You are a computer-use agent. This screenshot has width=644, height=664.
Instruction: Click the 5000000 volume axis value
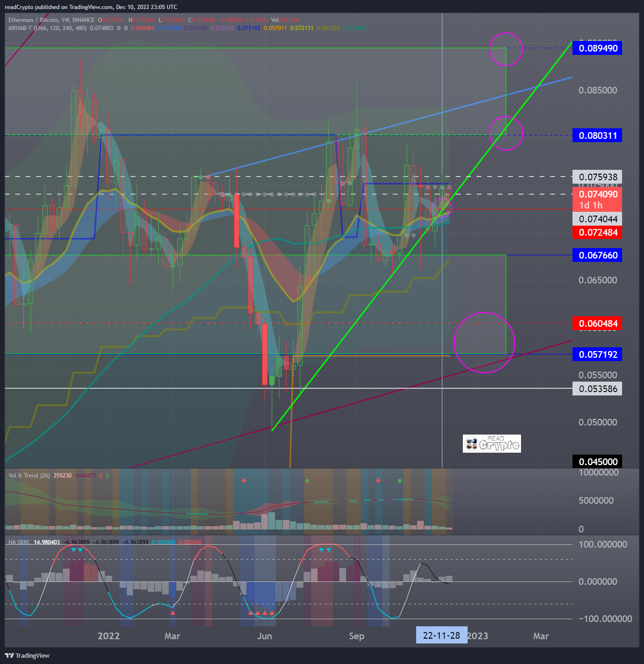coord(596,501)
